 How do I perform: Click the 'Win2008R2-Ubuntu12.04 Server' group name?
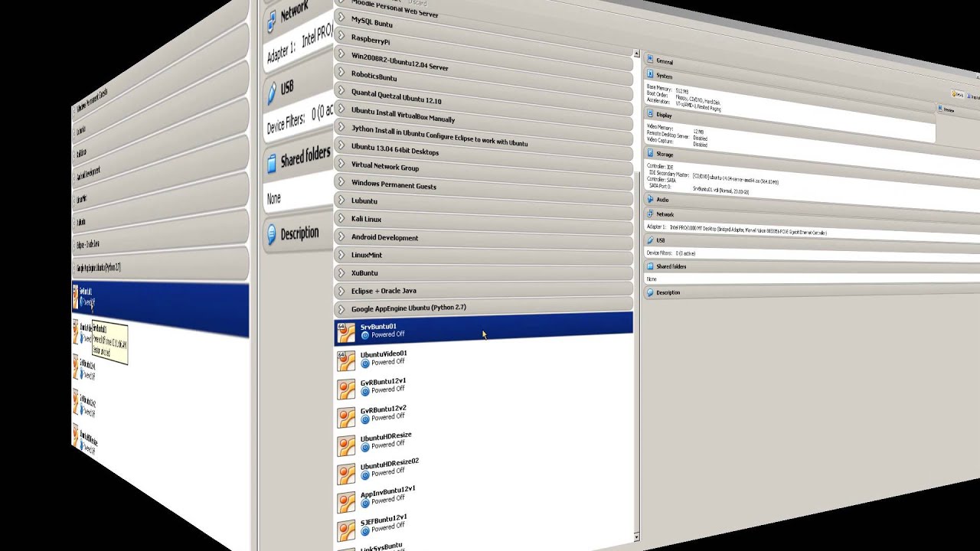pyautogui.click(x=400, y=62)
